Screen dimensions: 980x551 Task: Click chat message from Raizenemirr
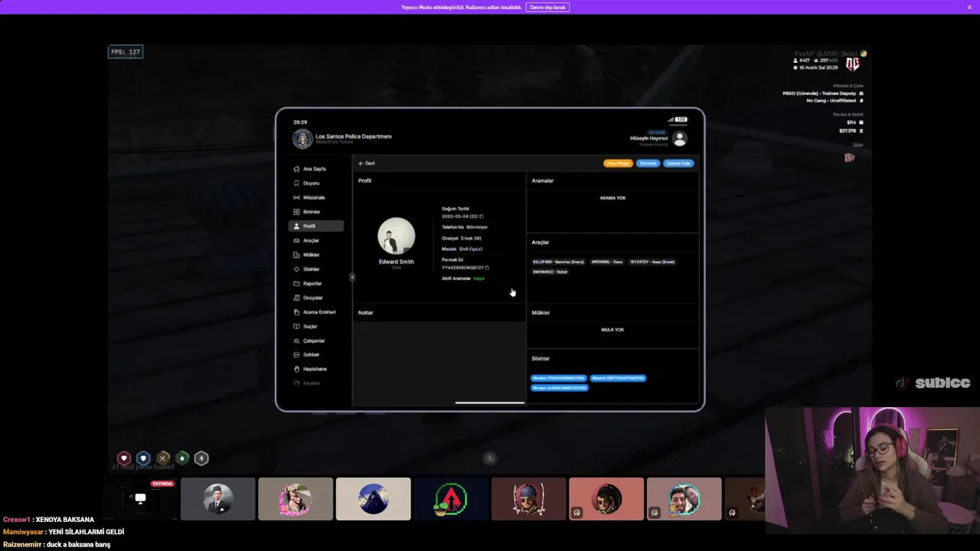(57, 544)
